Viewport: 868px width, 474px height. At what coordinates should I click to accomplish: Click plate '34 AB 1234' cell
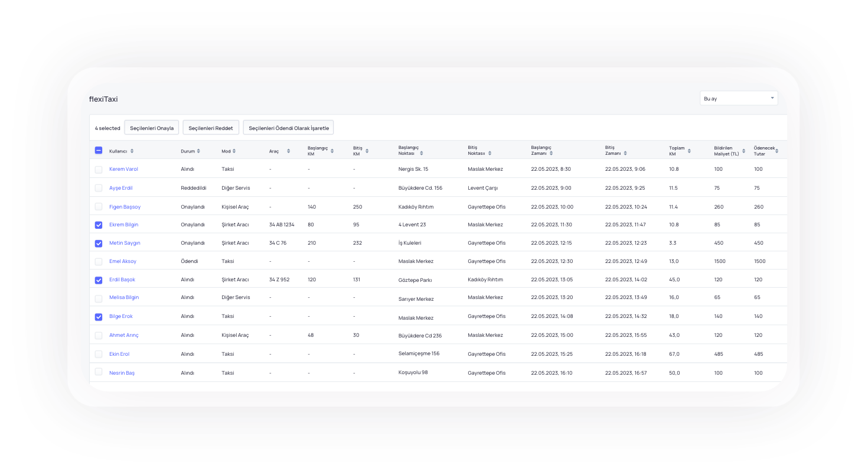[x=282, y=225]
